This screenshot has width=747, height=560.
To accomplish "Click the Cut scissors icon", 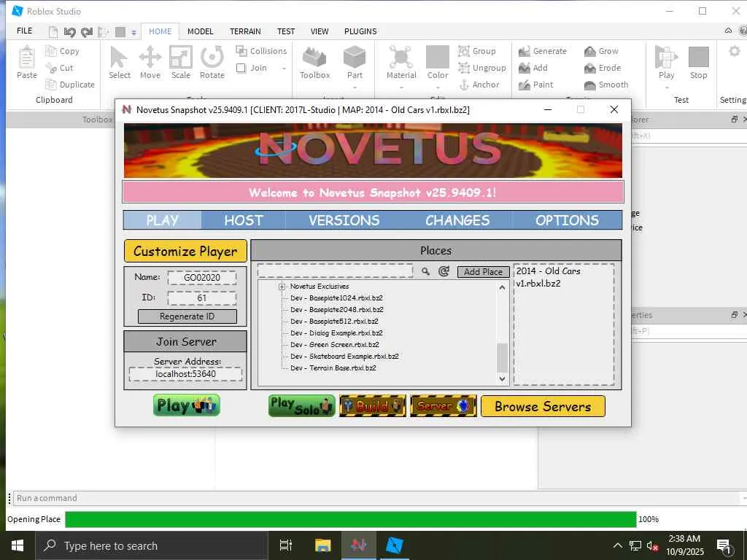I will tap(51, 68).
